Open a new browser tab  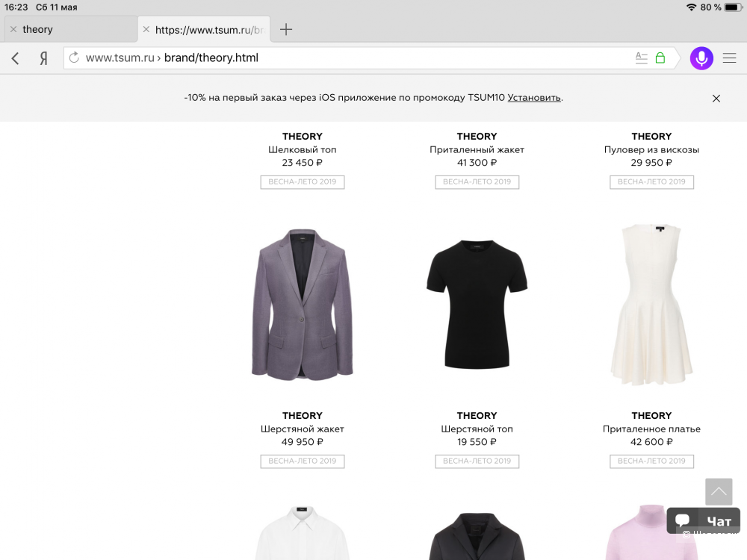point(286,30)
